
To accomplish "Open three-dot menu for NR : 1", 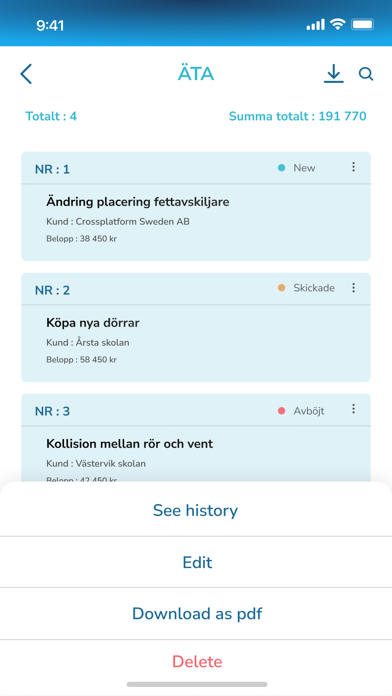I will pyautogui.click(x=353, y=167).
